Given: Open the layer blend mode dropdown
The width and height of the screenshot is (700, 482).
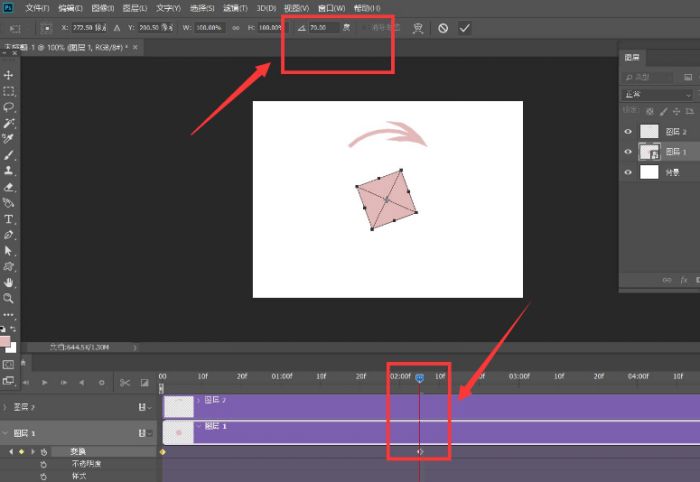Looking at the screenshot, I should tap(655, 94).
